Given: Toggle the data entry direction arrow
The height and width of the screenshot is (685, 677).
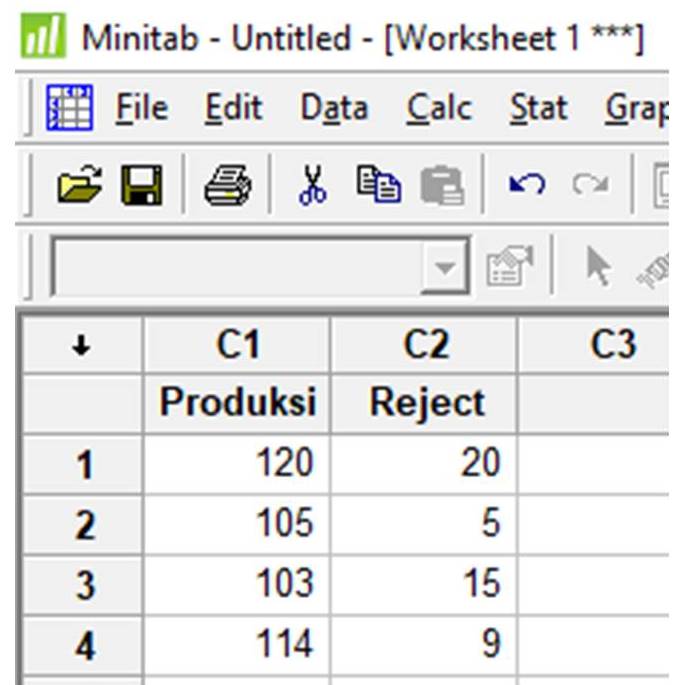Looking at the screenshot, I should [82, 346].
